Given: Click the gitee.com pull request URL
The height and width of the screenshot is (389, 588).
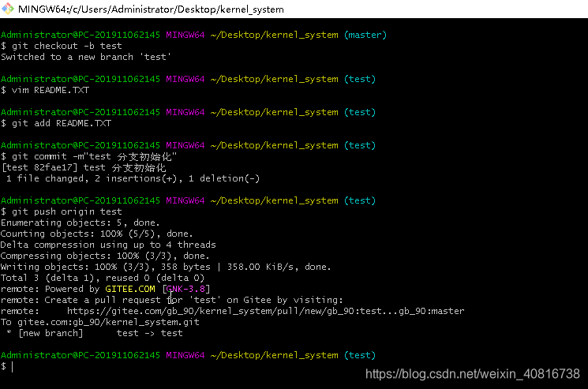Looking at the screenshot, I should (265, 311).
